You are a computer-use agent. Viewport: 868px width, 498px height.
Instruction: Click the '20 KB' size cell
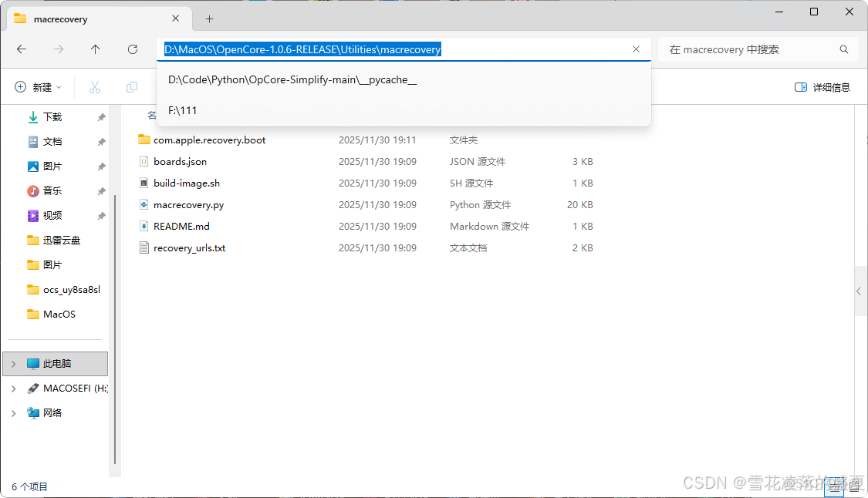[579, 205]
